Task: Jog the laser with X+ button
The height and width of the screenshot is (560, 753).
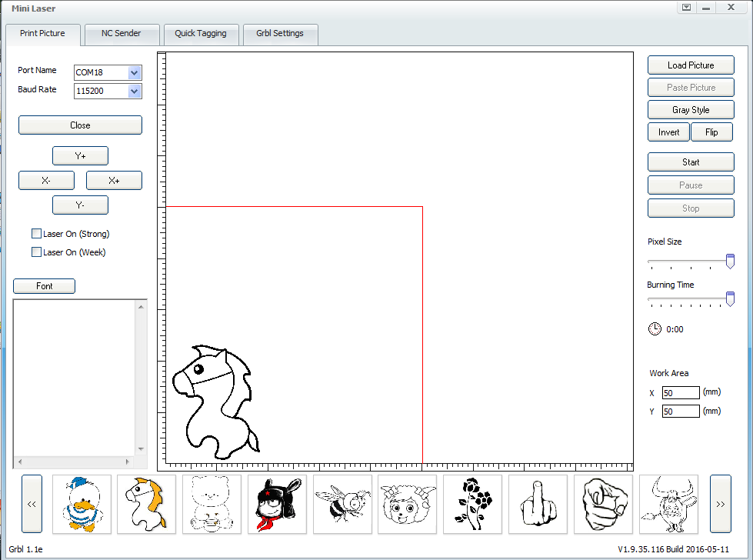Action: coord(114,180)
